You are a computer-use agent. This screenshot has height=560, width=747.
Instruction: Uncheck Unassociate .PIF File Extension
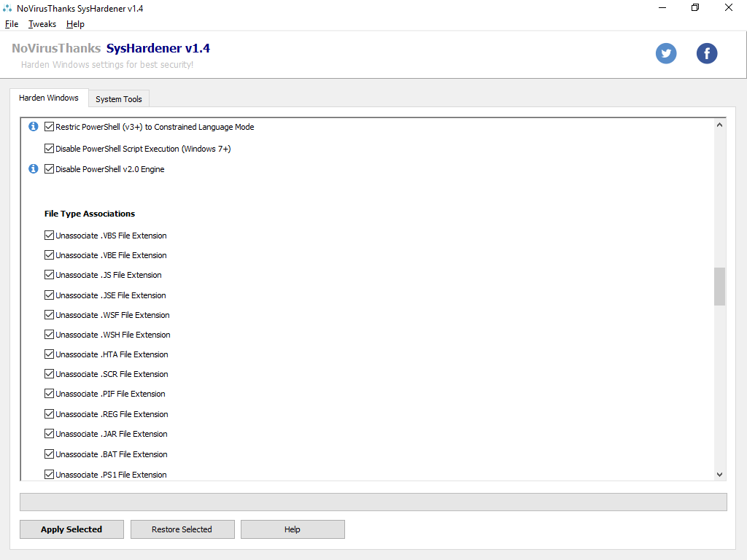pyautogui.click(x=49, y=394)
